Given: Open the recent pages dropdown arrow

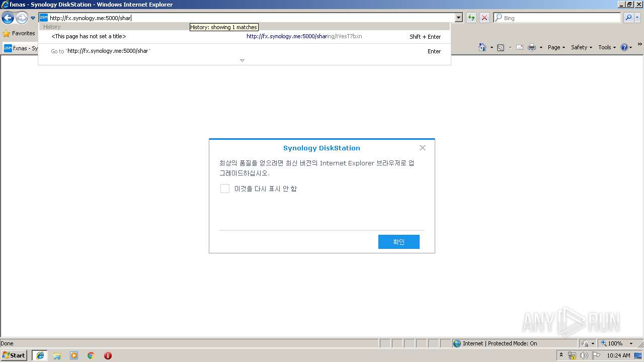Looking at the screenshot, I should click(33, 18).
